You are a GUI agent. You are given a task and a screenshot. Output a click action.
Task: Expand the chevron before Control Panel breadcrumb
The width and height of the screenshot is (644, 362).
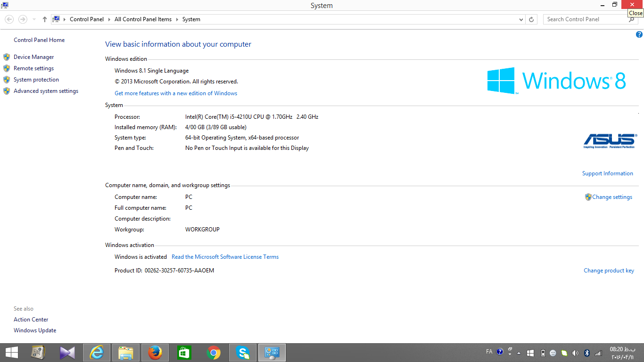tap(65, 19)
